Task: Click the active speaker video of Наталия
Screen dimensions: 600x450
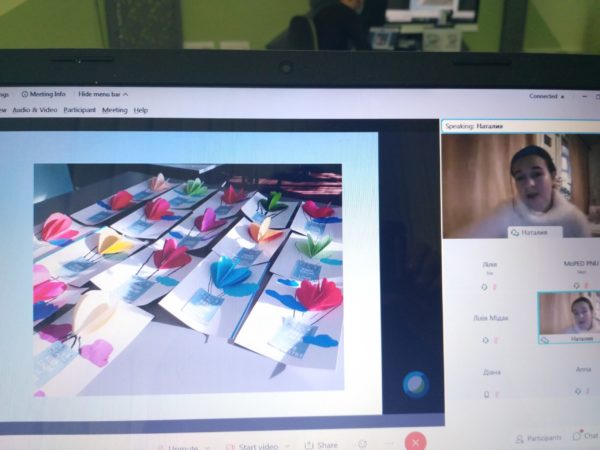Action: pyautogui.click(x=520, y=183)
